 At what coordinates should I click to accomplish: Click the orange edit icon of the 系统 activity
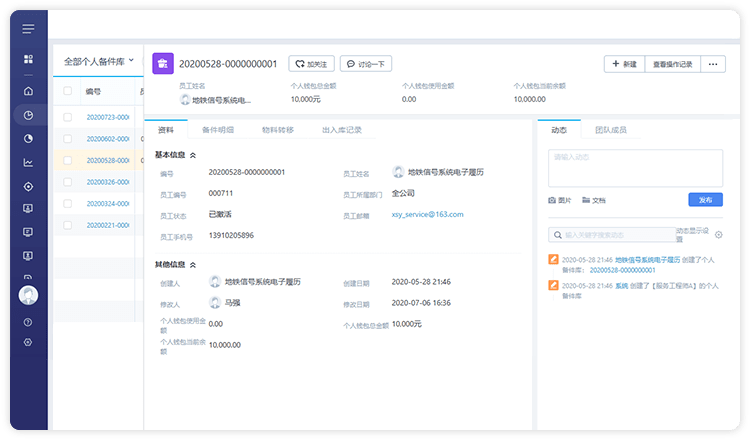pos(553,286)
